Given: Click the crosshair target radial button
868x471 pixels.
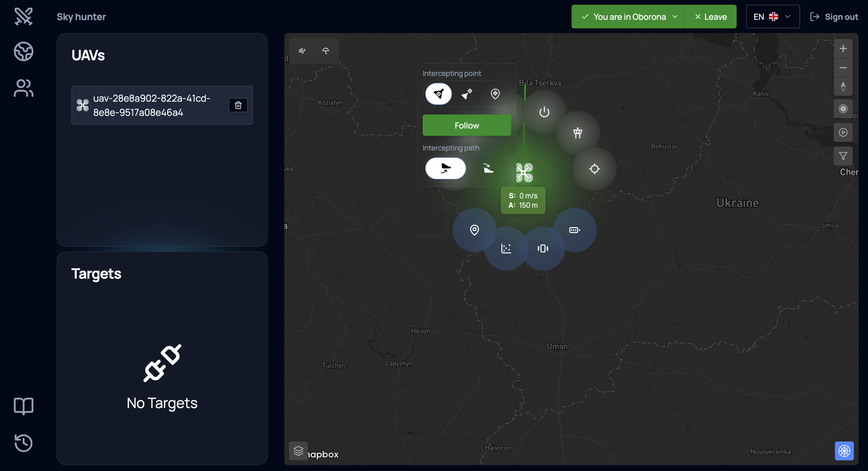Looking at the screenshot, I should coord(594,169).
